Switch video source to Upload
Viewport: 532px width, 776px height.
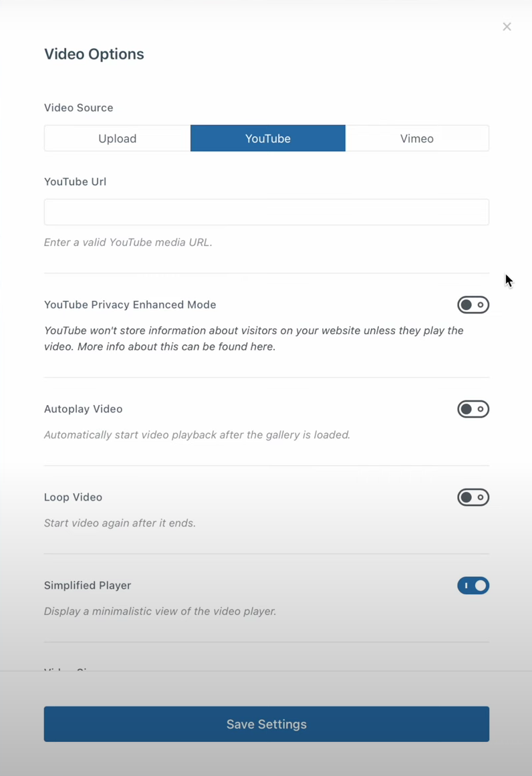[118, 138]
